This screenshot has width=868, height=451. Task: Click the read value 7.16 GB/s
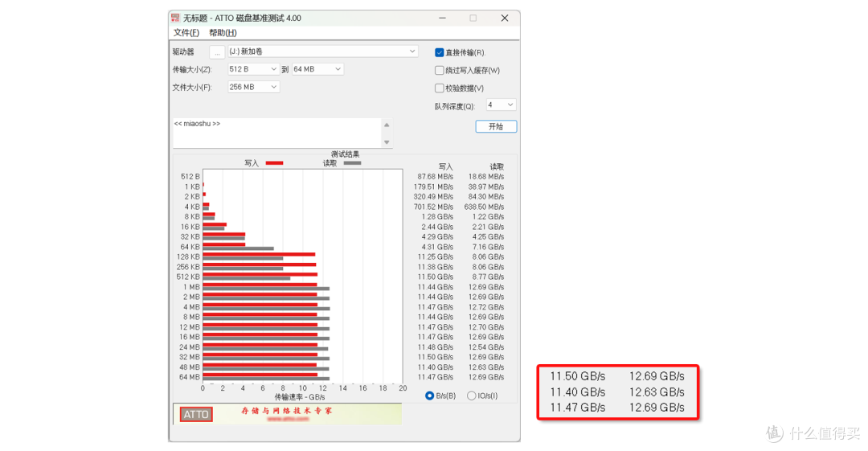pos(488,247)
